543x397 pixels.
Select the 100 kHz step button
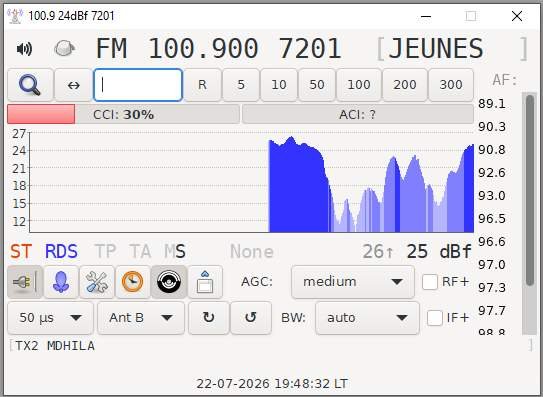359,85
